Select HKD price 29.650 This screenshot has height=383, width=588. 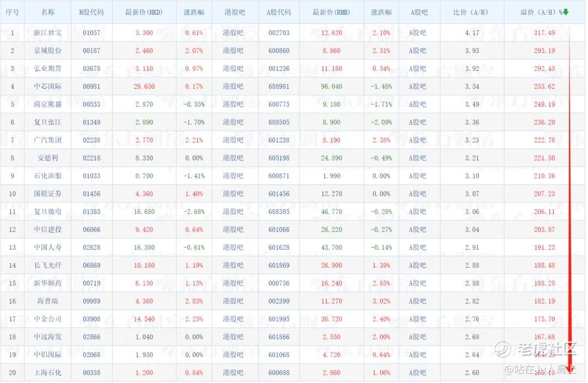(144, 86)
